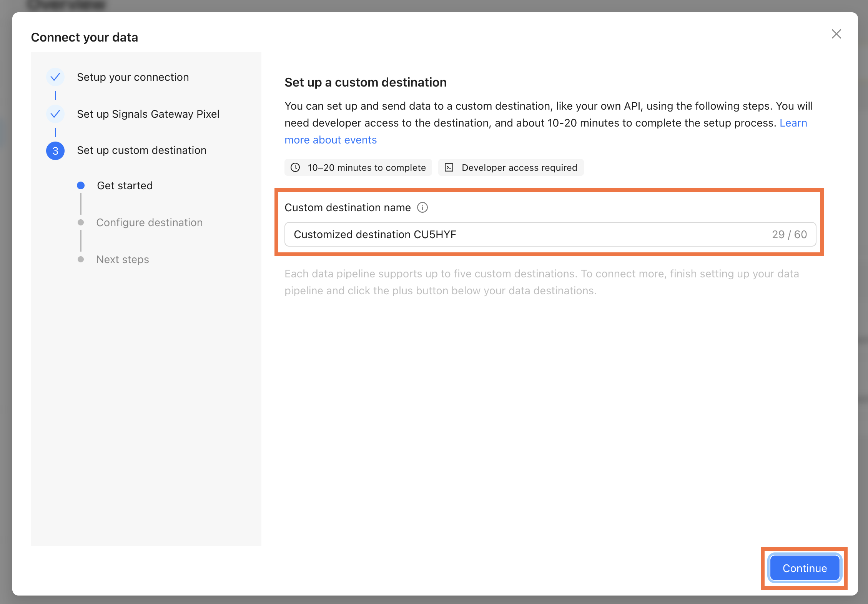Screen dimensions: 868x604
Task: Click the blue dot next to Get started
Action: pos(81,185)
